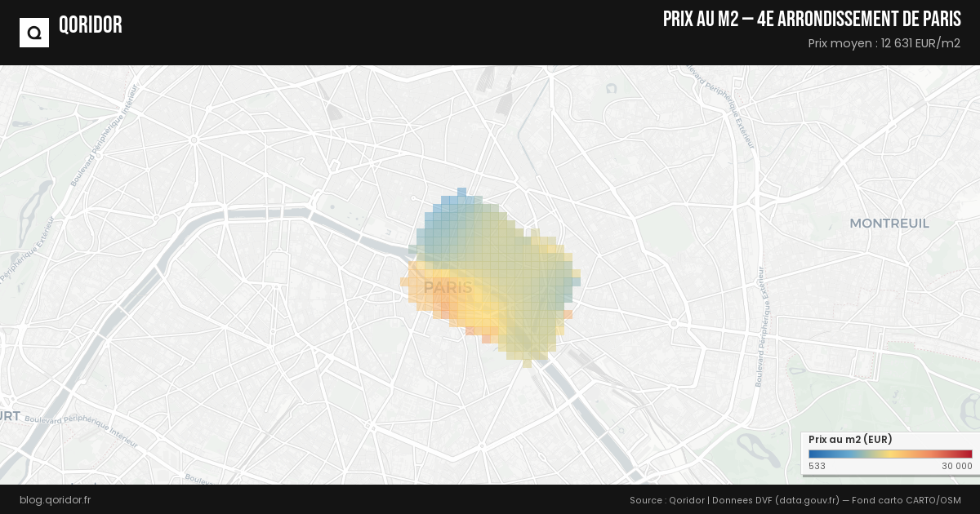Click the dark red end of the legend gradient
980x514 pixels.
tap(968, 454)
